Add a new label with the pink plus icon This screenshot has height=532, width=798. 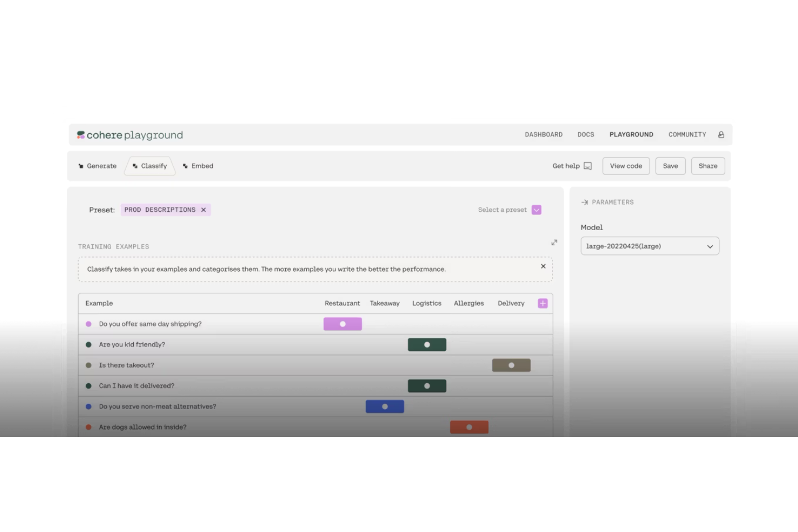click(542, 303)
